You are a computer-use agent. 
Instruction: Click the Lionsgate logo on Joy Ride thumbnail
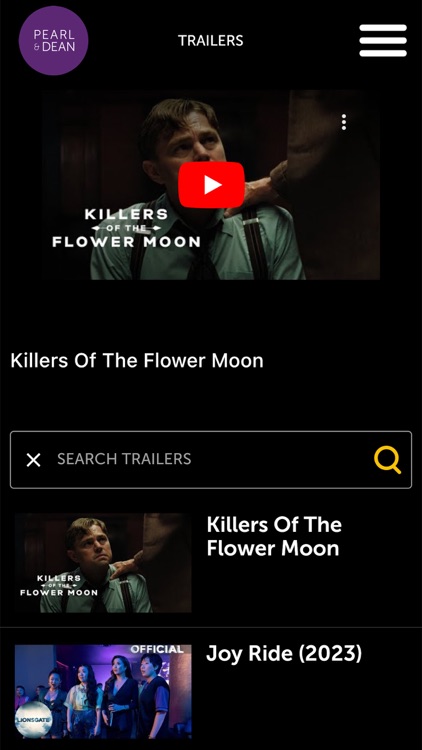[33, 720]
